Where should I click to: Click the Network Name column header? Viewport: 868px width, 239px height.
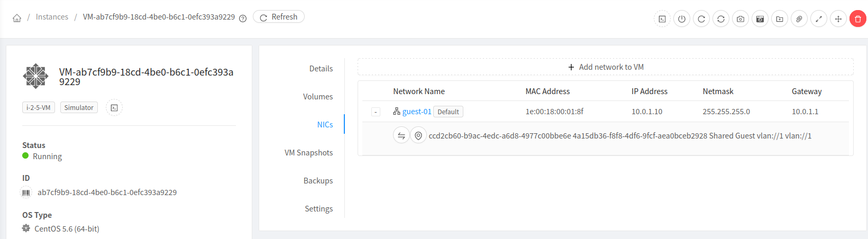coord(419,91)
